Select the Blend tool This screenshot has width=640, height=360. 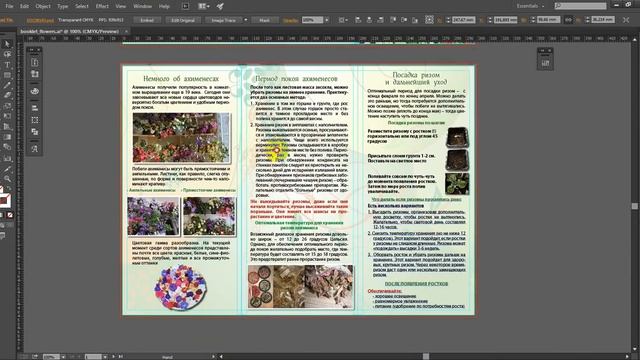(7, 147)
